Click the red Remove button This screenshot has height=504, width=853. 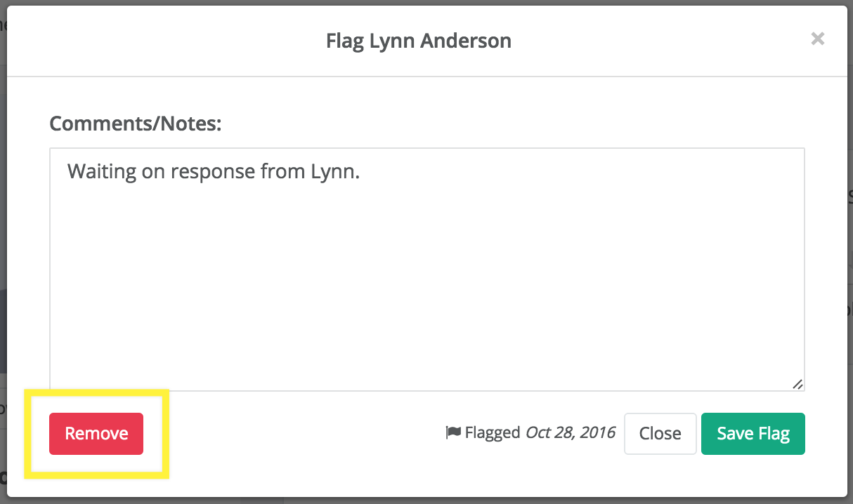tap(96, 434)
